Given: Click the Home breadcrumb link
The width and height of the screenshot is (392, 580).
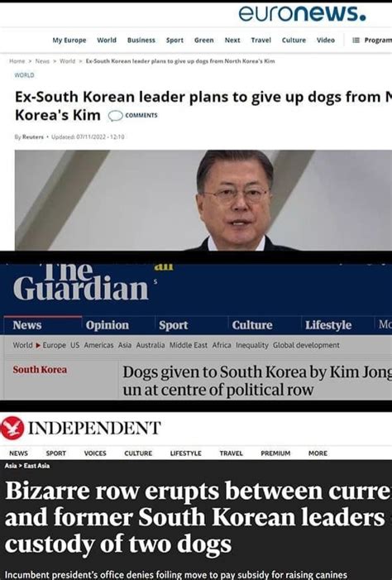Looking at the screenshot, I should pyautogui.click(x=17, y=61).
